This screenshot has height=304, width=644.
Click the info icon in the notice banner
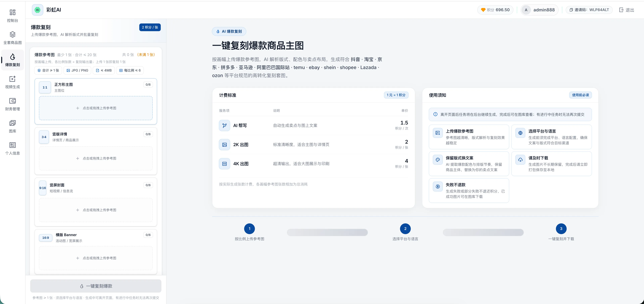(x=435, y=114)
